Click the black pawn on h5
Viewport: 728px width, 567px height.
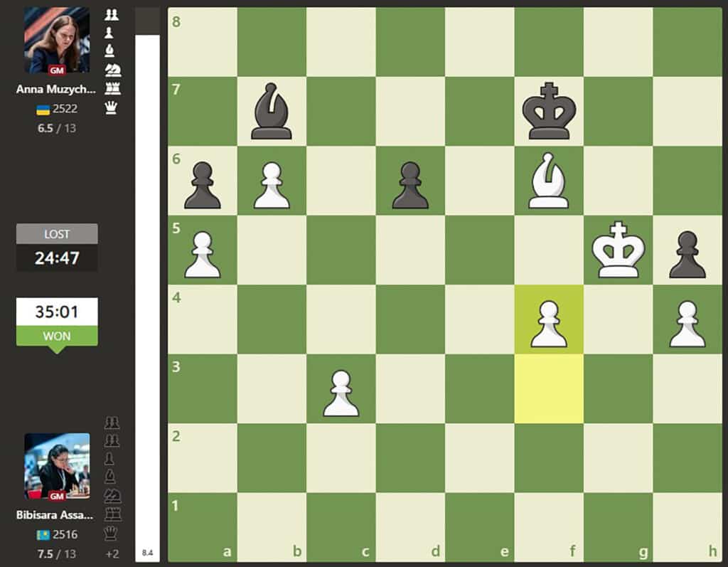tap(687, 251)
